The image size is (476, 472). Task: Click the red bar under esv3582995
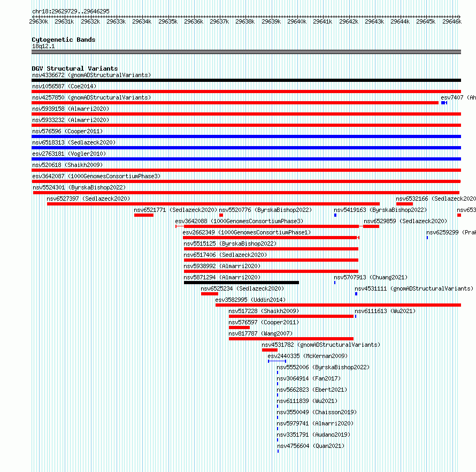click(x=338, y=305)
